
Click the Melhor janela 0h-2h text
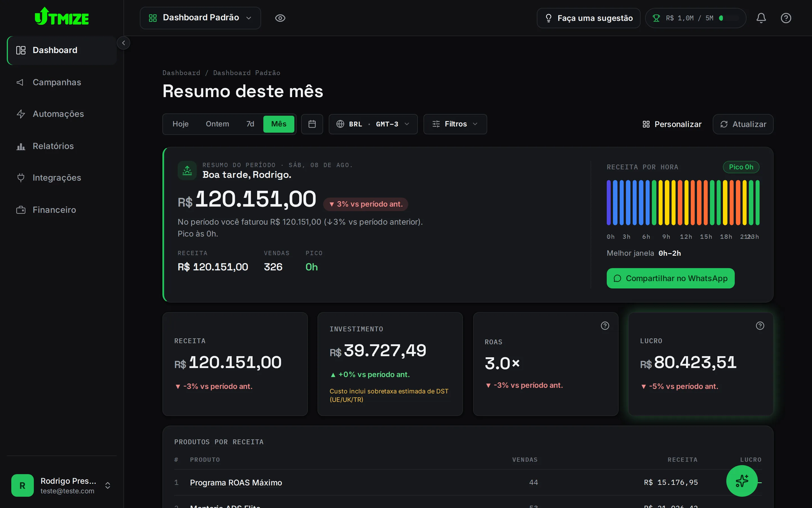pyautogui.click(x=644, y=253)
